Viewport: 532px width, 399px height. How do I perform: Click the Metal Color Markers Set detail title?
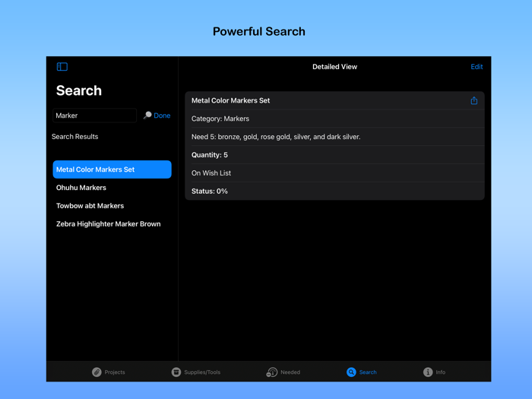coord(231,100)
